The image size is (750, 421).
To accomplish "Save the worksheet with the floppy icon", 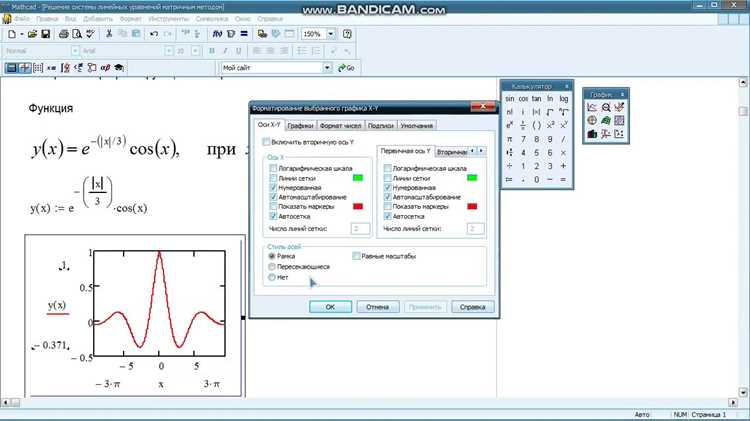I will pos(45,34).
